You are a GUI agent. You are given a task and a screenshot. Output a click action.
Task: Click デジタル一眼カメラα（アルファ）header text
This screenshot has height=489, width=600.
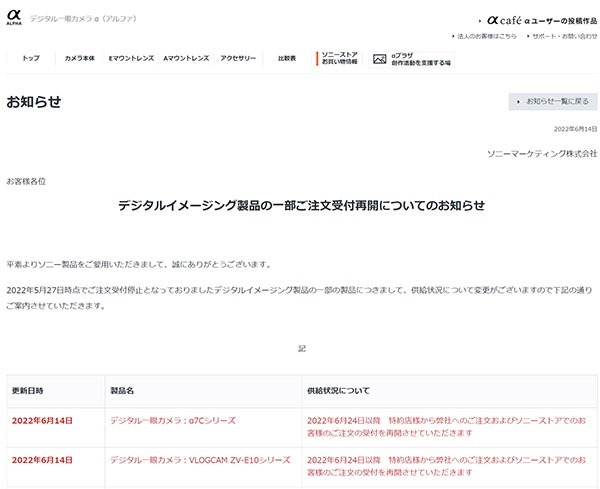[x=83, y=19]
